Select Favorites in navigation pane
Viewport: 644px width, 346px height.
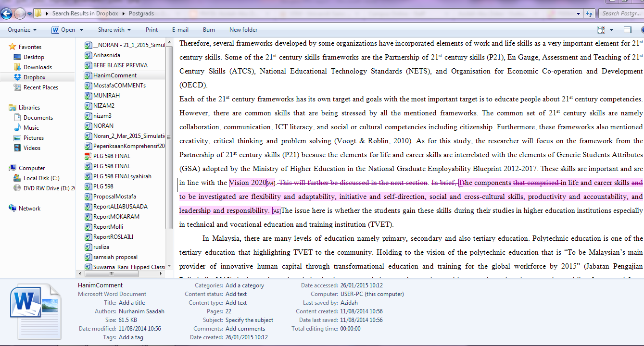pos(30,47)
